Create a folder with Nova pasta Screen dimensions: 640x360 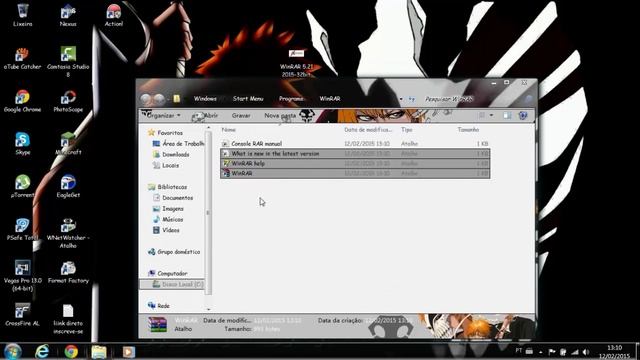pyautogui.click(x=280, y=116)
